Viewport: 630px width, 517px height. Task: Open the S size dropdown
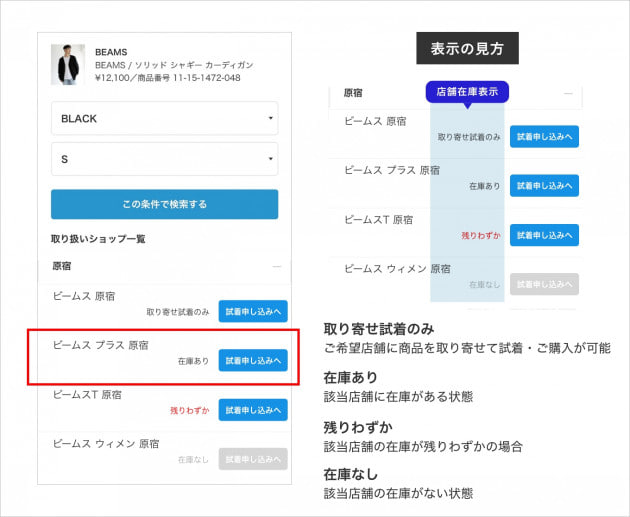pos(164,158)
